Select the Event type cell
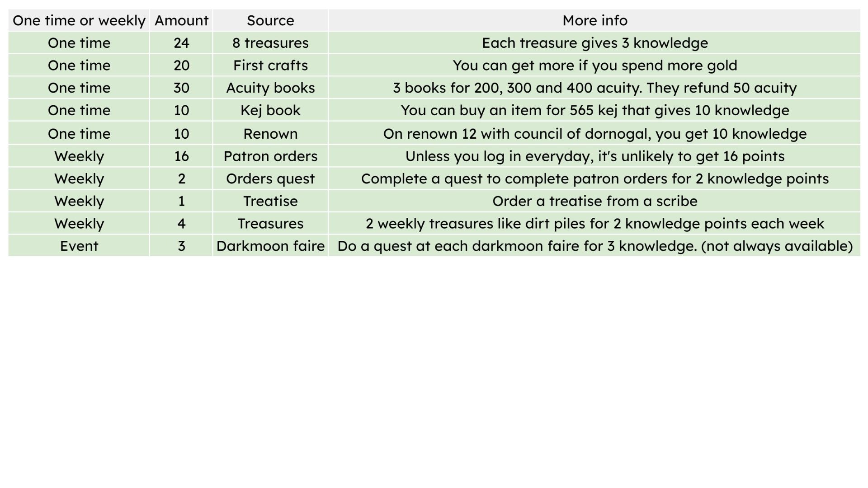The height and width of the screenshot is (488, 868). [79, 246]
